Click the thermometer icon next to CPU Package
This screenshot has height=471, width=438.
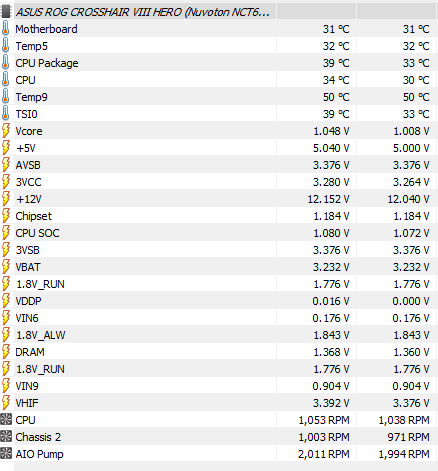pyautogui.click(x=6, y=62)
